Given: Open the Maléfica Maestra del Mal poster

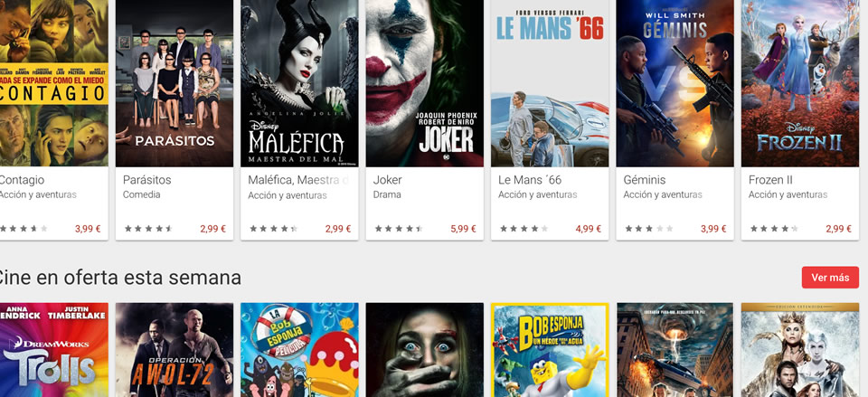Looking at the screenshot, I should pyautogui.click(x=299, y=83).
